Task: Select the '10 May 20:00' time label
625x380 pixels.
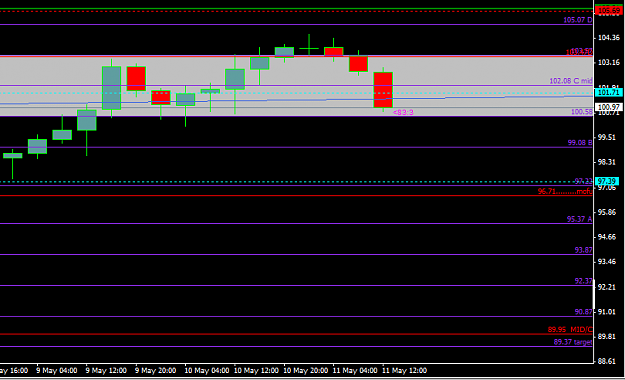Action: click(x=305, y=370)
